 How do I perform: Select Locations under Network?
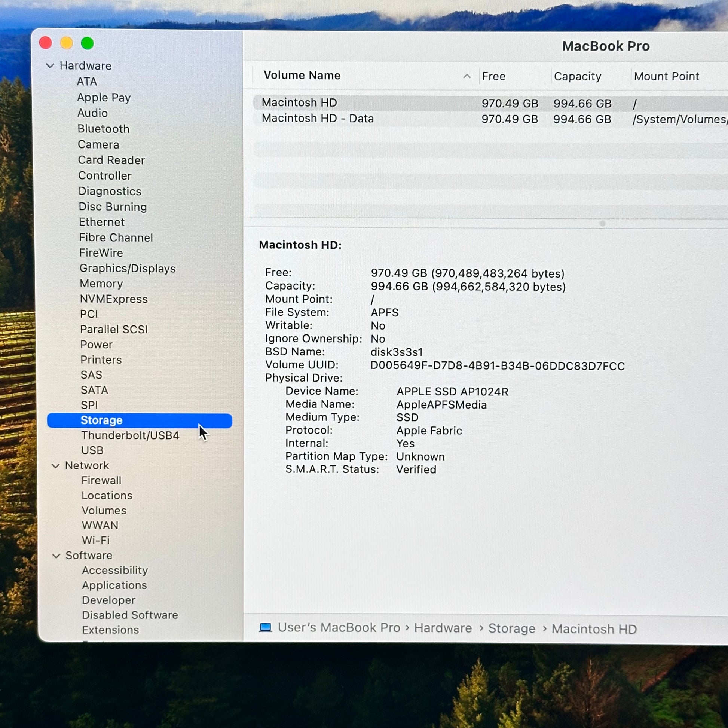point(107,496)
